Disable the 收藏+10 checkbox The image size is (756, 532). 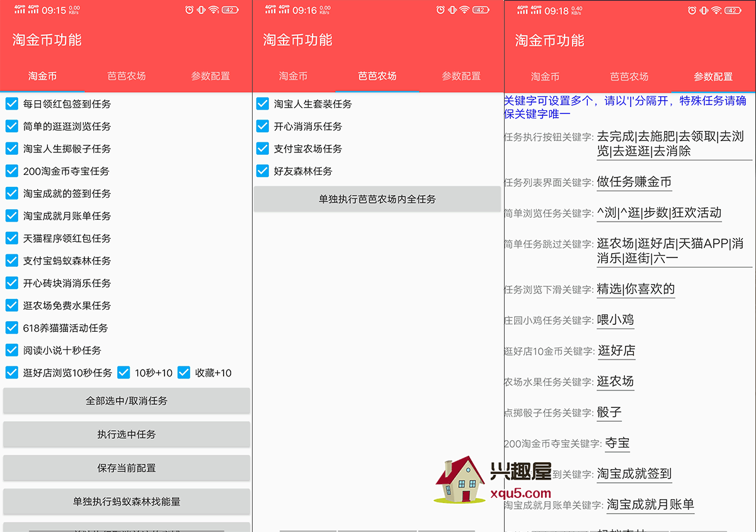pyautogui.click(x=184, y=373)
